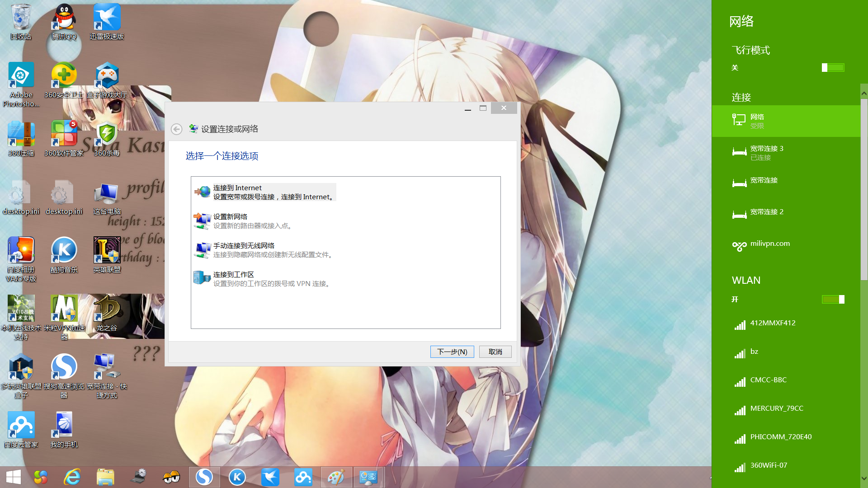Open 我的手机 desktop icon
The image size is (868, 488).
click(x=64, y=430)
